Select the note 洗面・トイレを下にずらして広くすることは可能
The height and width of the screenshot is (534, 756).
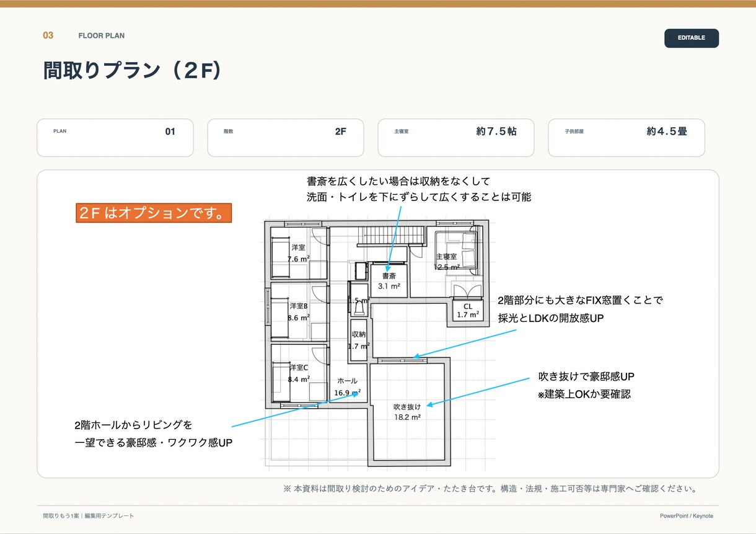(419, 197)
